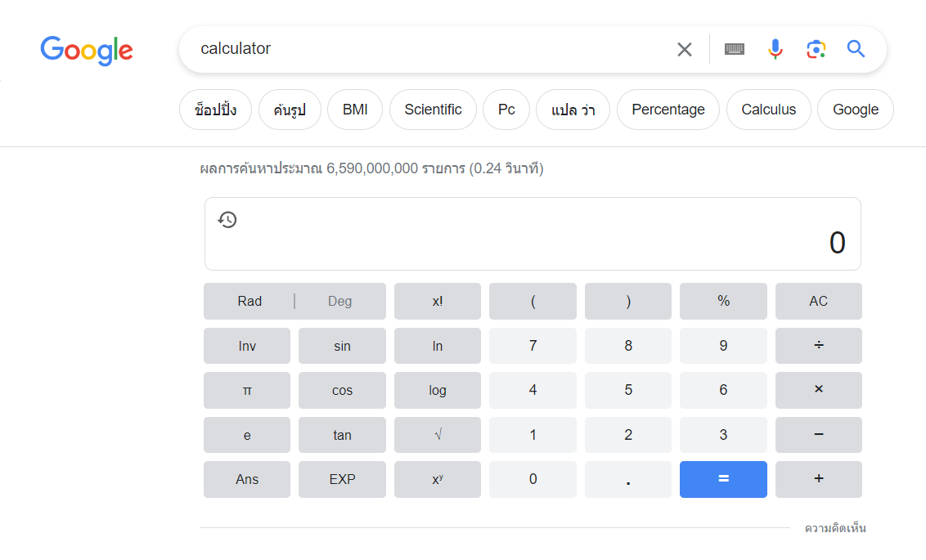The width and height of the screenshot is (926, 560).
Task: Insert Euler's constant e
Action: 247,435
